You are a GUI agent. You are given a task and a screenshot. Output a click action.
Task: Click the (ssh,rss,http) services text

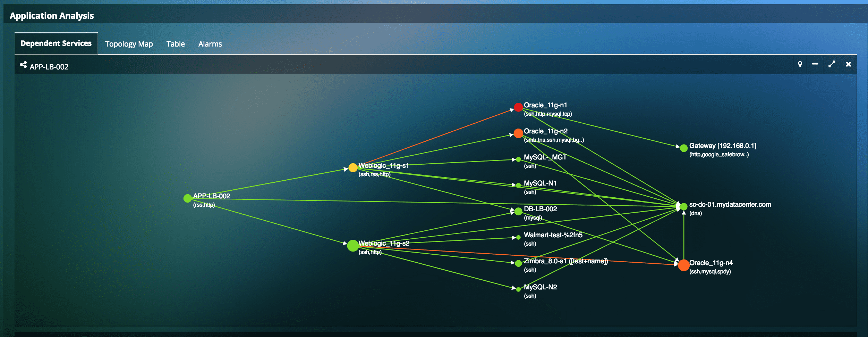coord(374,174)
